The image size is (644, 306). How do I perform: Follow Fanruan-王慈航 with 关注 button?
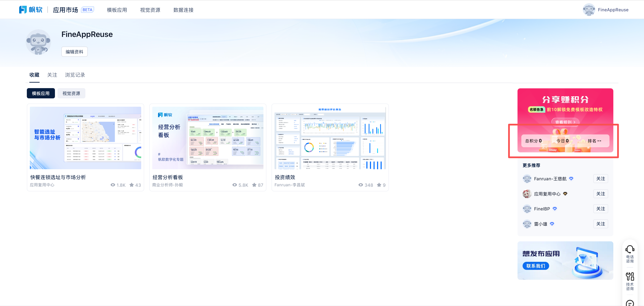tap(600, 179)
